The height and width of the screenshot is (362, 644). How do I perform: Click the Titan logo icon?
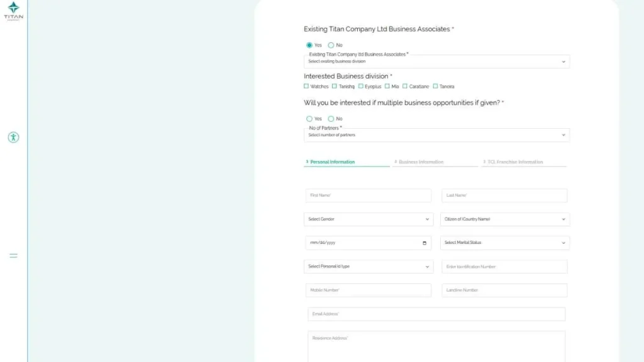tap(13, 11)
